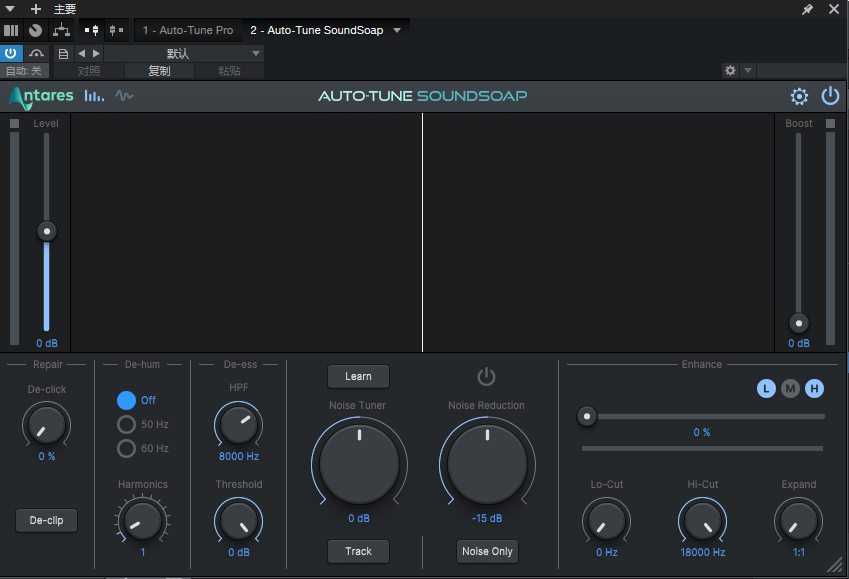This screenshot has height=579, width=849.
Task: Click the empty field right of the header gear
Action: point(801,70)
